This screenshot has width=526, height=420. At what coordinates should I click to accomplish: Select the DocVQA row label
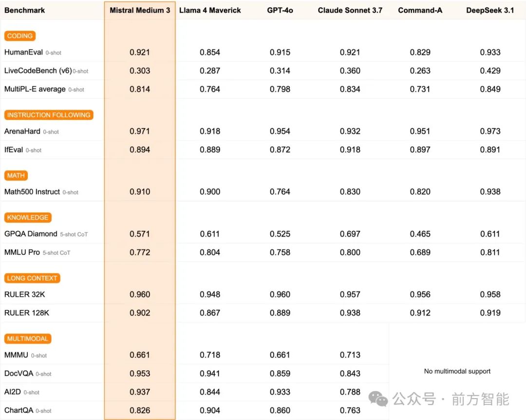(x=19, y=373)
